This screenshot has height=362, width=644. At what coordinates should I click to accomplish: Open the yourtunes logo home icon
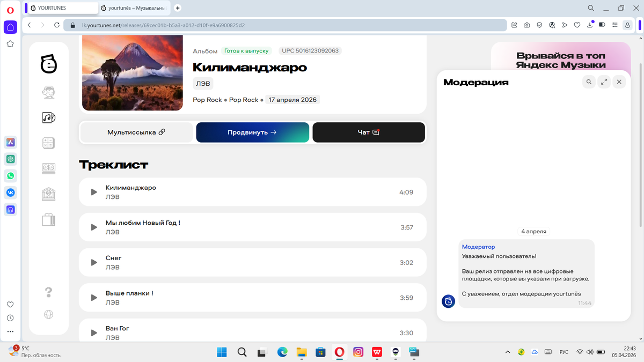click(48, 63)
